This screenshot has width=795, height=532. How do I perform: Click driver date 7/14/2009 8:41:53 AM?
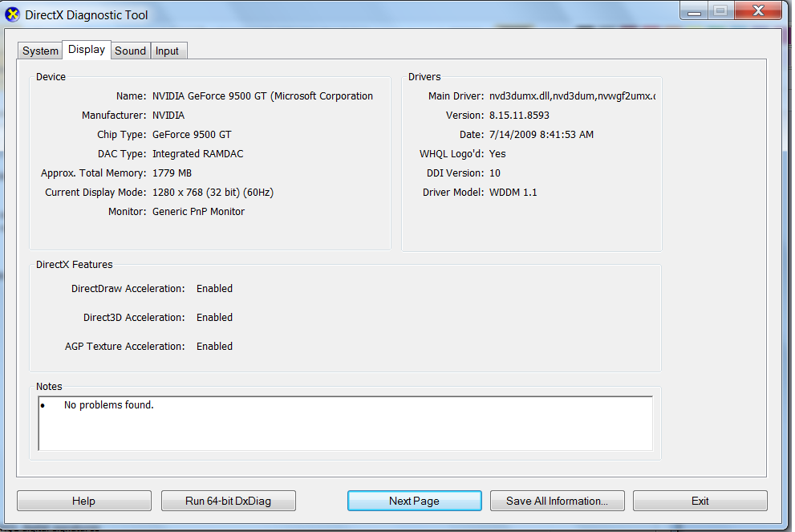pos(541,134)
